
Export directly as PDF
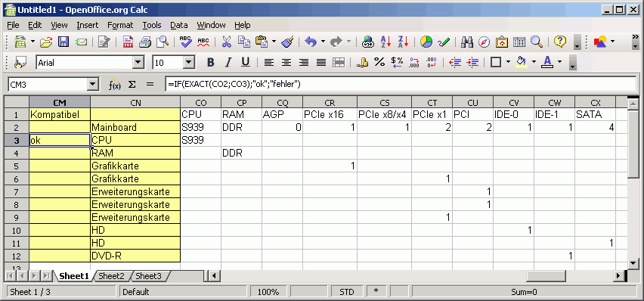click(x=128, y=42)
